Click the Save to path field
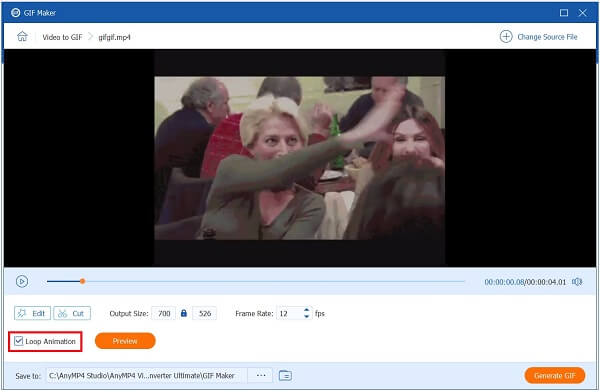 147,376
